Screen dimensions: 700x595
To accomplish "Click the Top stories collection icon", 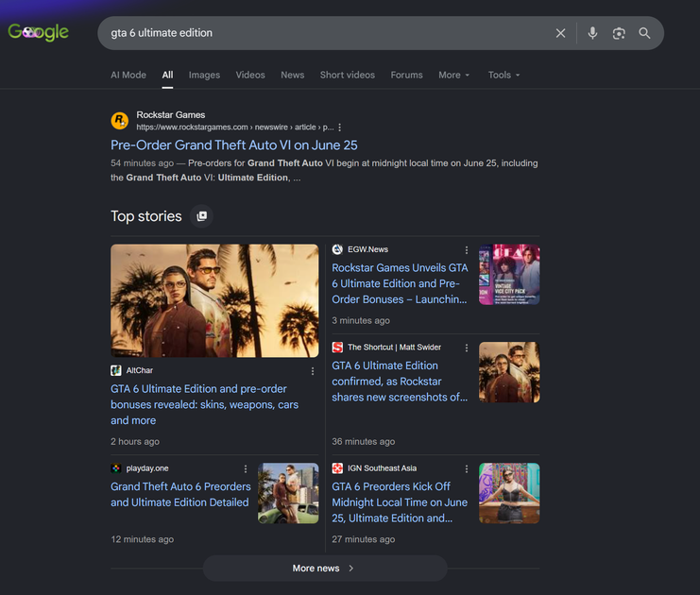I will coord(202,216).
